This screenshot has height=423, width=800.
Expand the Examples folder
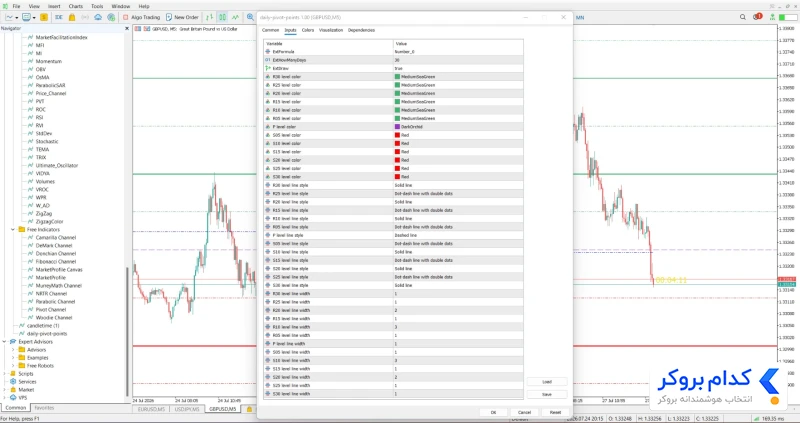(x=13, y=358)
